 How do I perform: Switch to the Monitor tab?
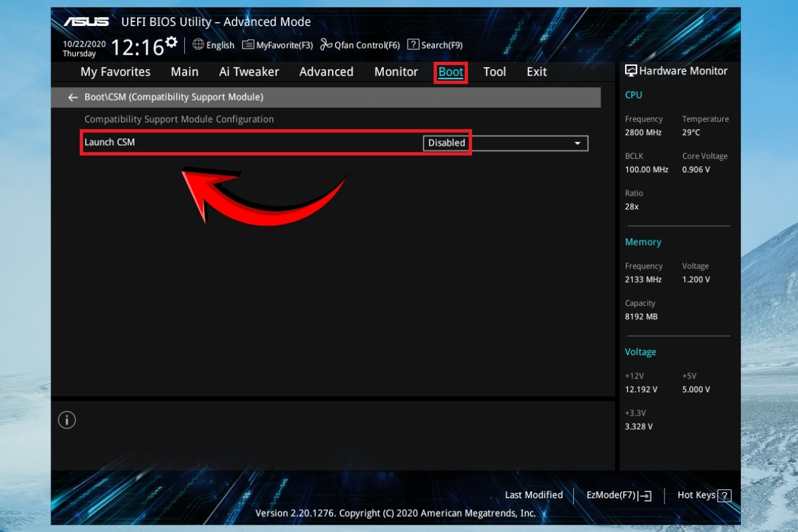[396, 72]
